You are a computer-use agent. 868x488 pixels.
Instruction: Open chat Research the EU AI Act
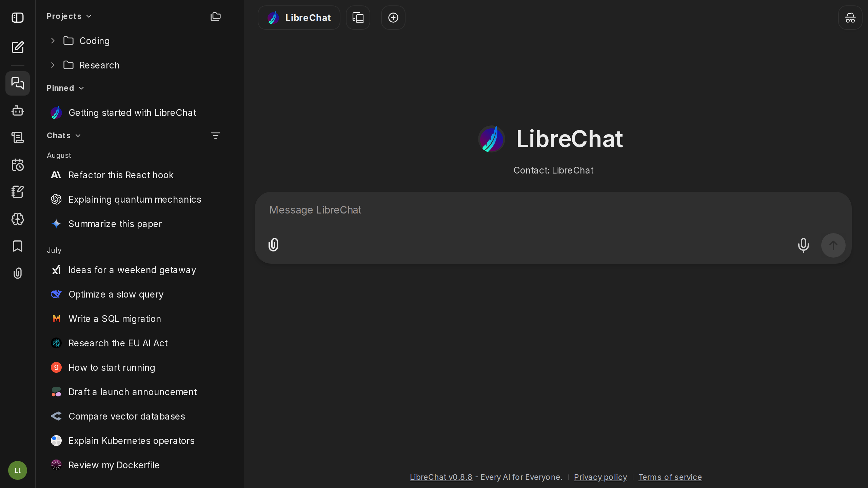tap(136, 343)
